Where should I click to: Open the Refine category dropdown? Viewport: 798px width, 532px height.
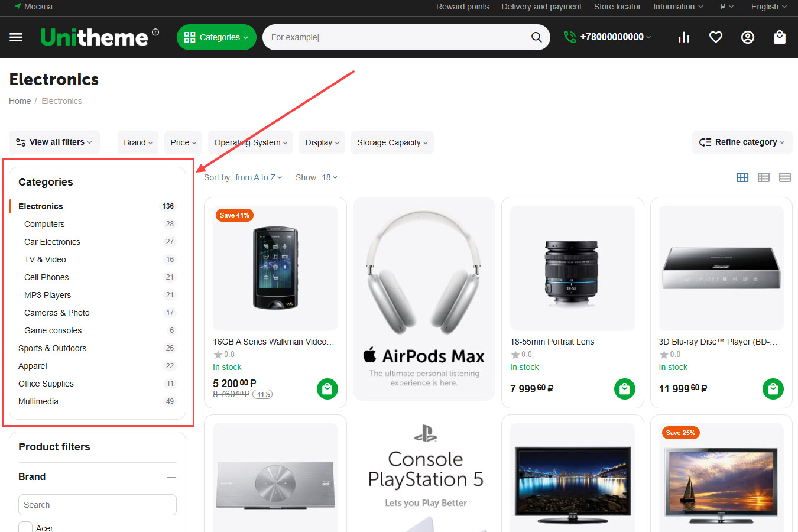tap(742, 142)
